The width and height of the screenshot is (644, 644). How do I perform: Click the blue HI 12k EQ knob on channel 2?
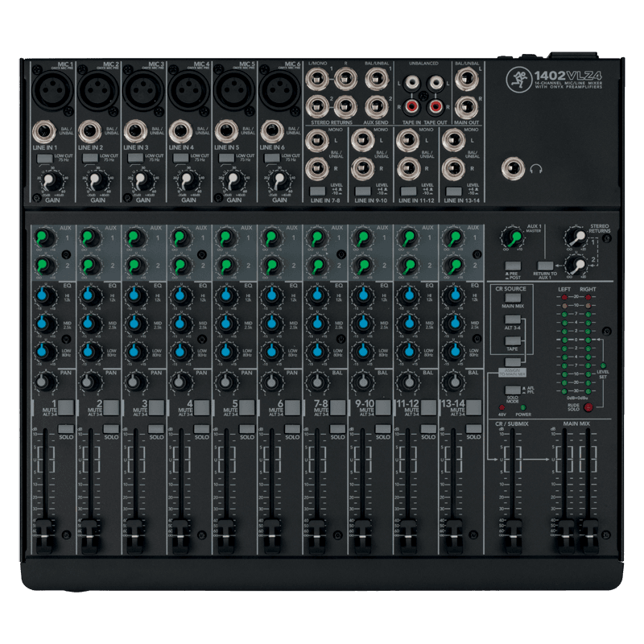point(89,295)
